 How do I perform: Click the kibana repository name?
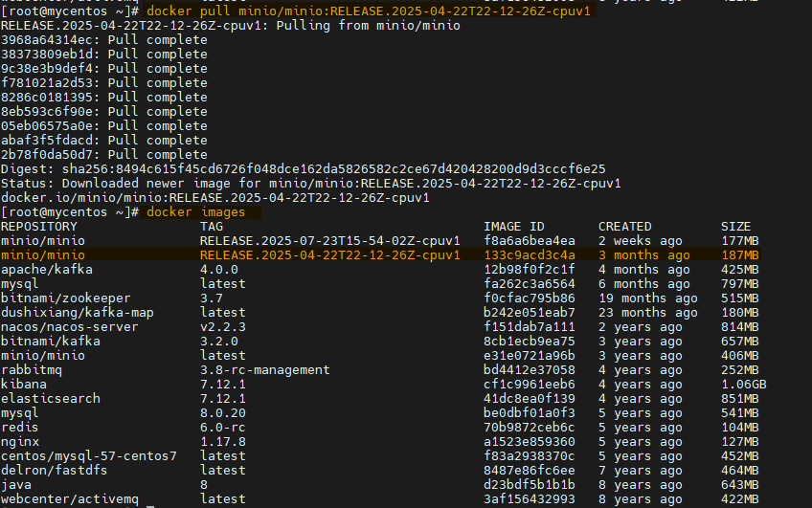24,385
